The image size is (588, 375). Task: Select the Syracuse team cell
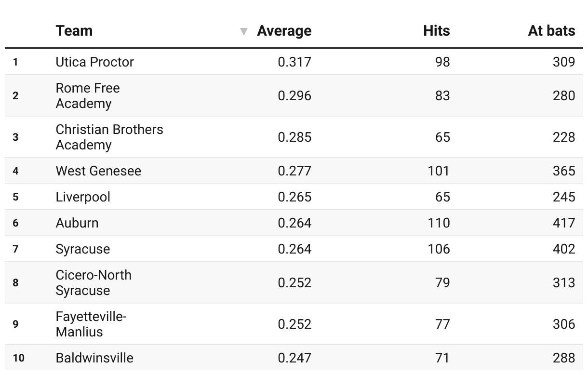[x=83, y=249]
